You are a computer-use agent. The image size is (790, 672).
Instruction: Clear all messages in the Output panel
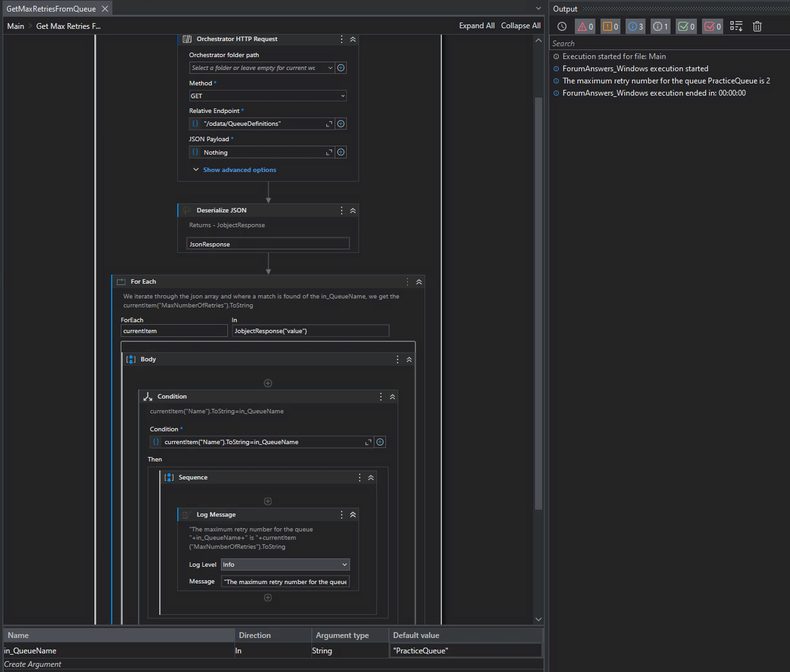(x=757, y=26)
